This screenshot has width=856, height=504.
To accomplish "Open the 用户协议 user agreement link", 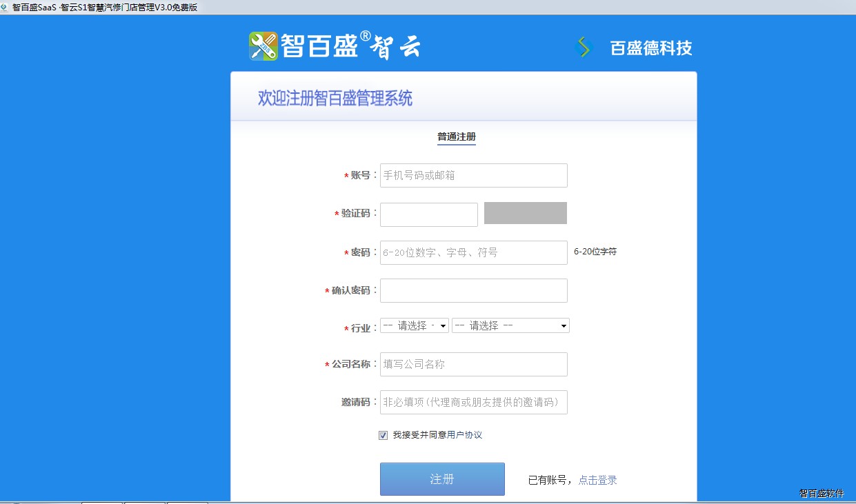I will [464, 435].
